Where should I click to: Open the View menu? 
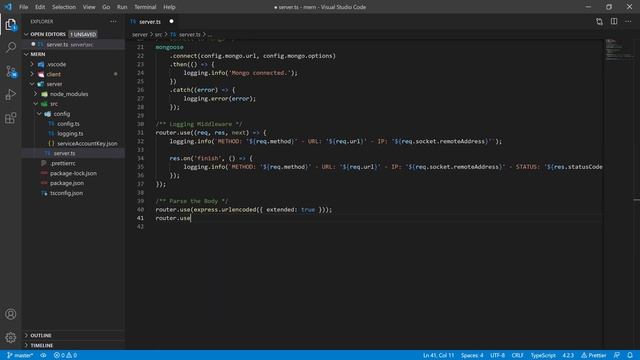(89, 7)
